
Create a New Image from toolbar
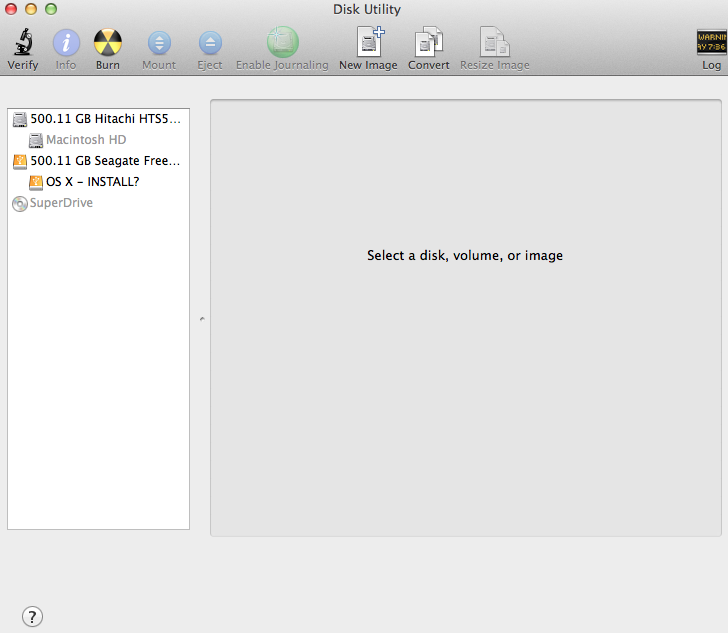[370, 41]
